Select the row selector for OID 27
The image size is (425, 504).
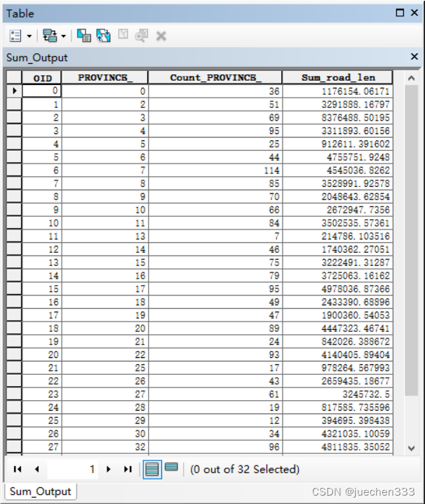14,446
